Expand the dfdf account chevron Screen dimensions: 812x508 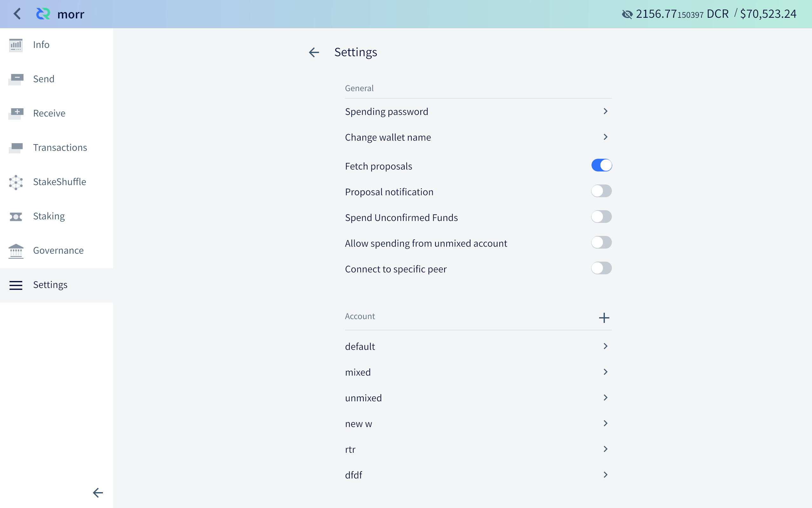click(x=605, y=474)
